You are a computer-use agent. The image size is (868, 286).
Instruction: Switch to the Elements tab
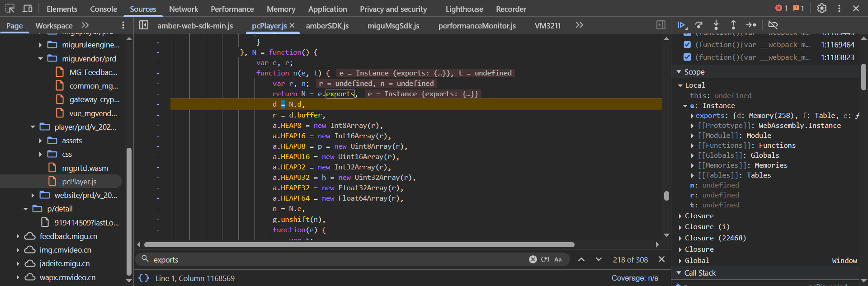click(62, 9)
